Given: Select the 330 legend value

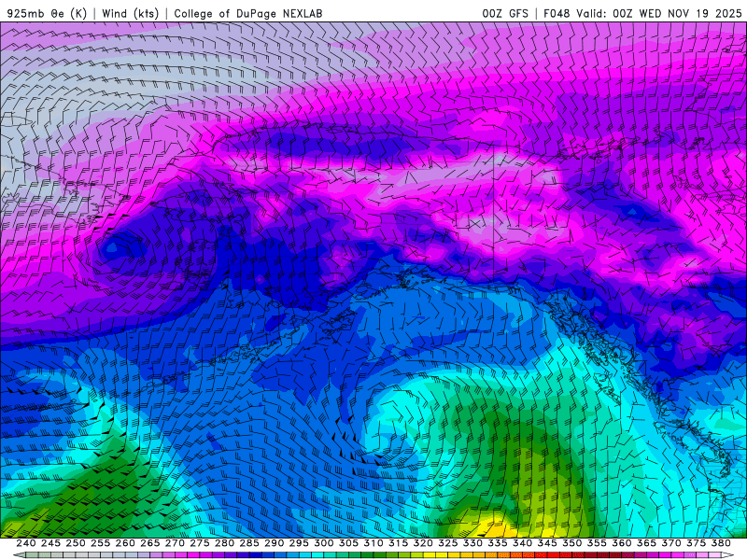Looking at the screenshot, I should tap(472, 543).
